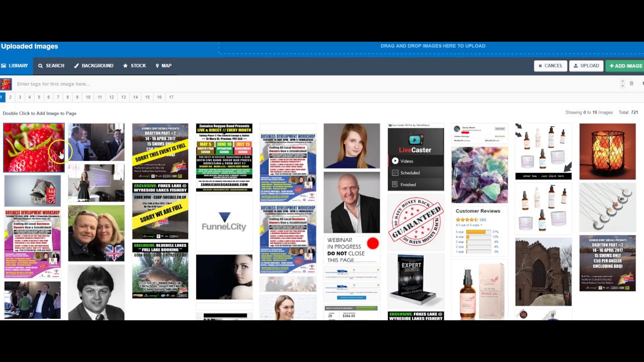Select the couple selfie with UK flag thumbnail
The height and width of the screenshot is (362, 644).
pos(96,233)
